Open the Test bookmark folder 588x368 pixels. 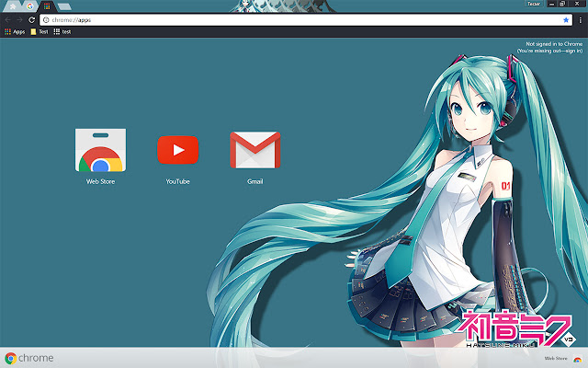(40, 32)
